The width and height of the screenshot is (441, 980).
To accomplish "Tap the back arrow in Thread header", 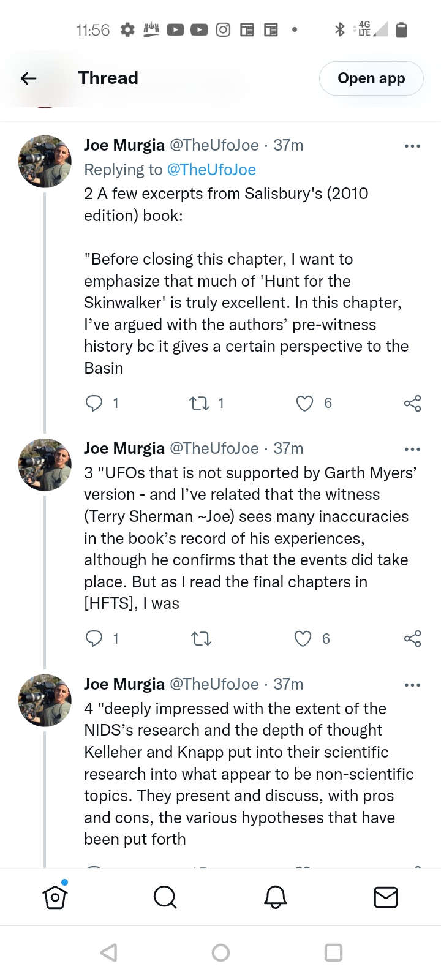I will (29, 78).
